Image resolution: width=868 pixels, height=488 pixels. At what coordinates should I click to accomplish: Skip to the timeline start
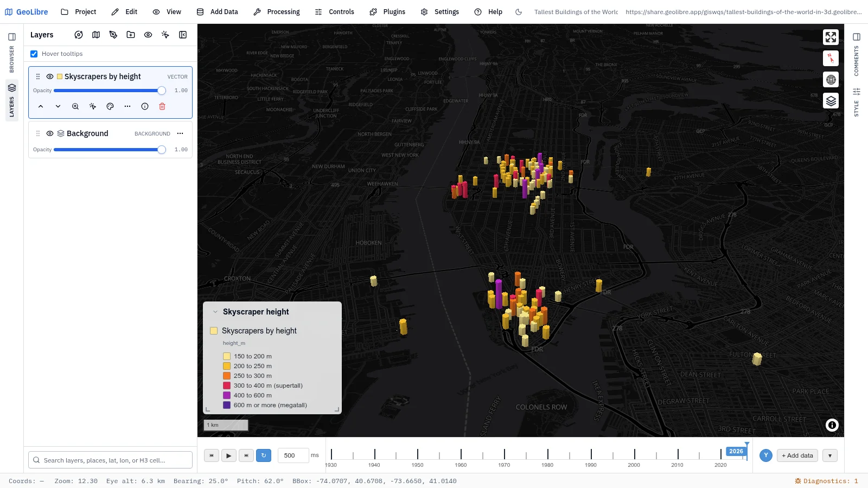pos(212,455)
